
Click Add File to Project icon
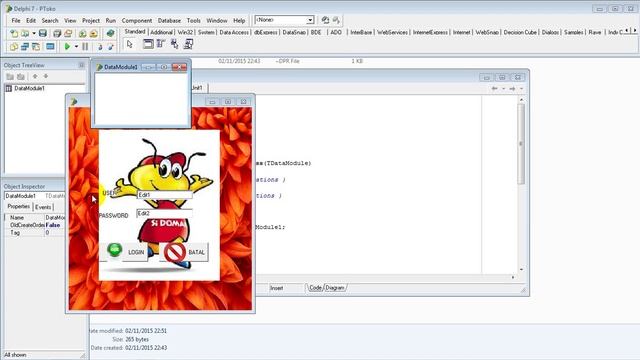[x=82, y=33]
